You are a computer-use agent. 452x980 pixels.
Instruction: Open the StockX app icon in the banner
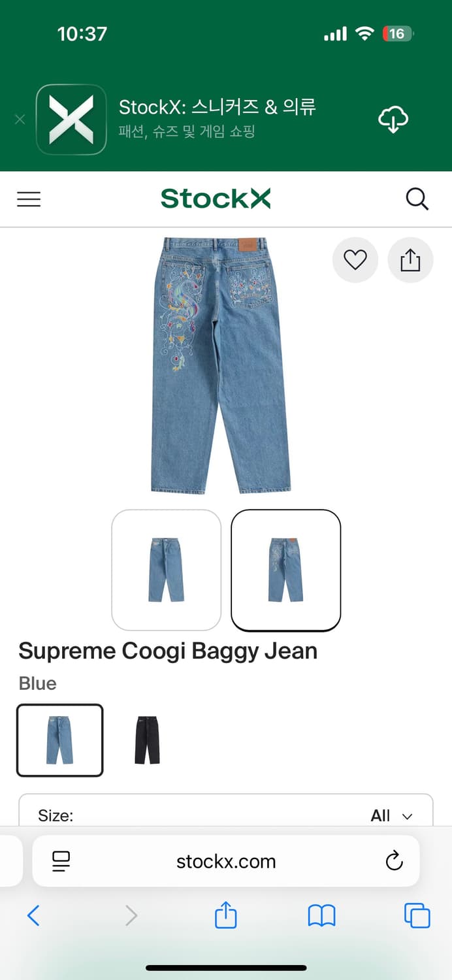click(71, 120)
